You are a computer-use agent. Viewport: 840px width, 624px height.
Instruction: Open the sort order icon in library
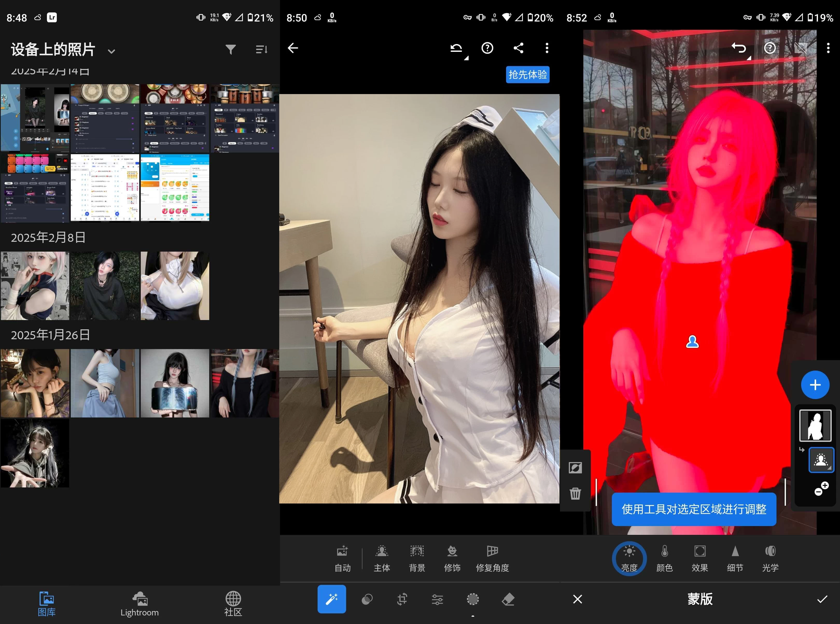(262, 49)
